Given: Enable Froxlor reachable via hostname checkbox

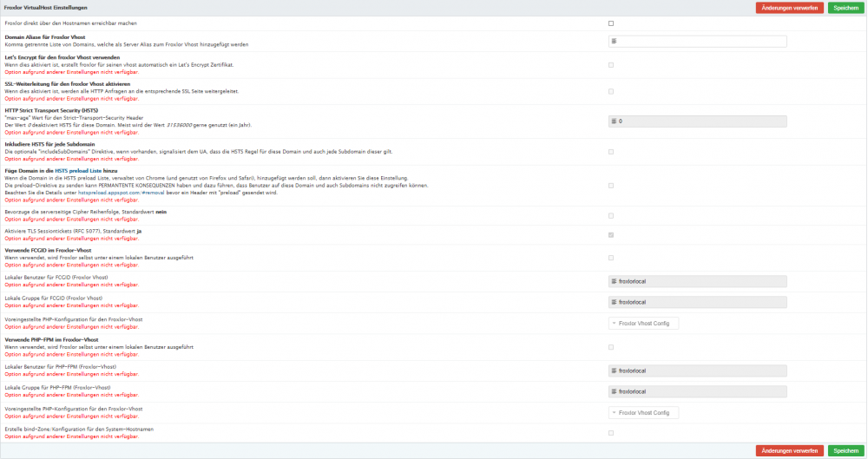Looking at the screenshot, I should pos(611,23).
